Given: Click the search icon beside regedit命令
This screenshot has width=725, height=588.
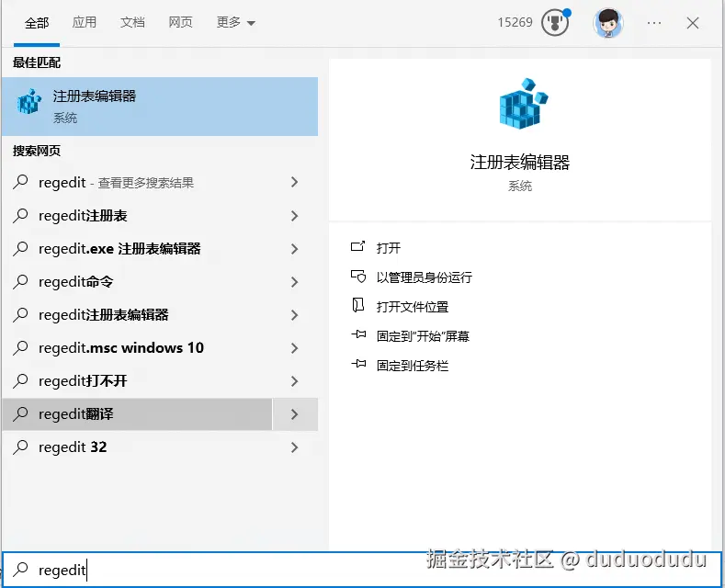Looking at the screenshot, I should [x=20, y=281].
